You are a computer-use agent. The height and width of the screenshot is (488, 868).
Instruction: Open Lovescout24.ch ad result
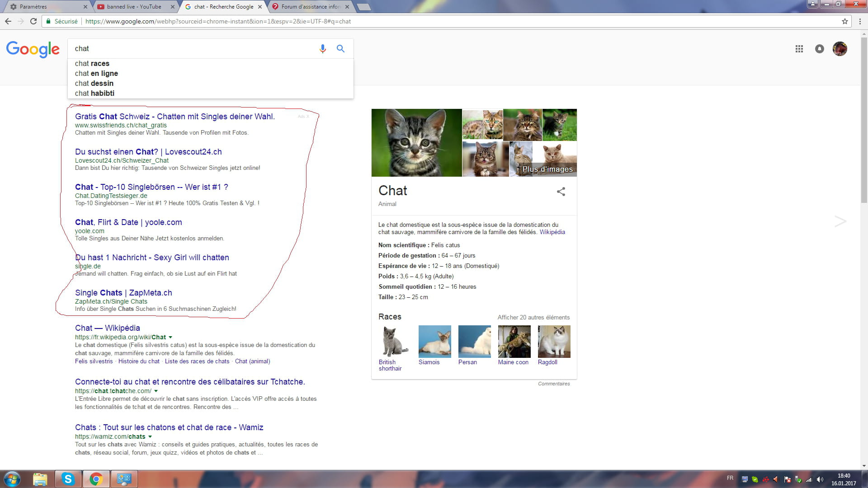tap(148, 151)
